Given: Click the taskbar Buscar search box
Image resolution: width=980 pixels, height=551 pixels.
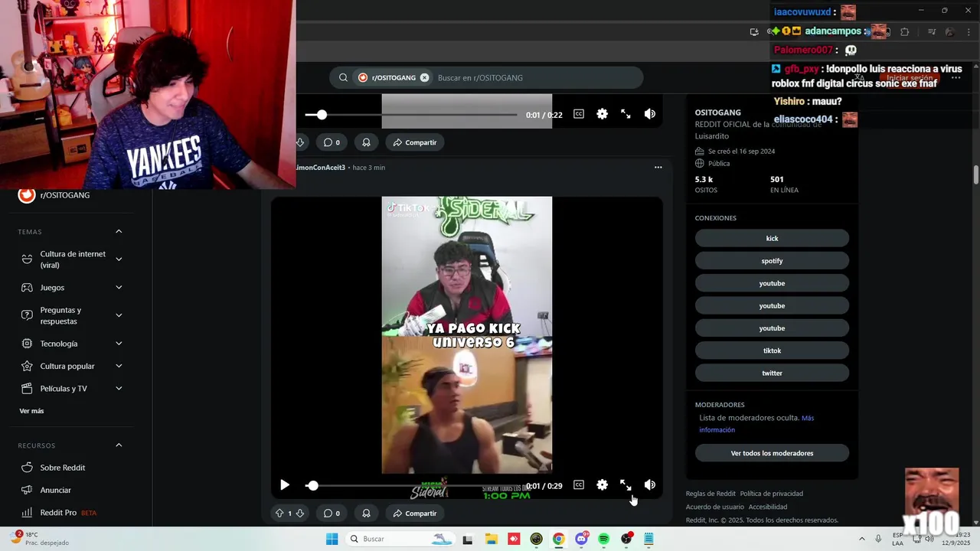Looking at the screenshot, I should (x=400, y=539).
